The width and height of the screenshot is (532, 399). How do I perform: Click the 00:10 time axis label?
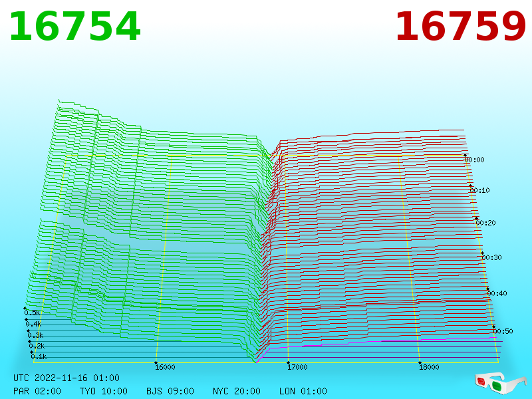click(x=479, y=190)
